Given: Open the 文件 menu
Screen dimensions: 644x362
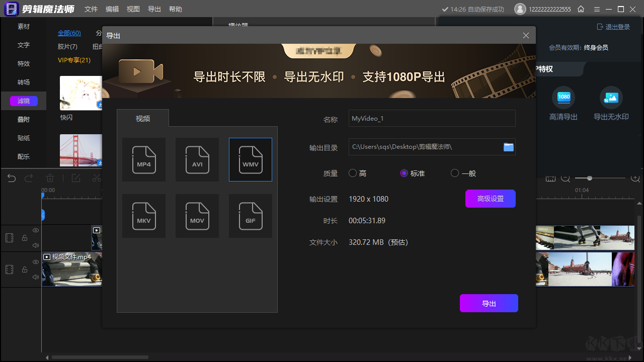Looking at the screenshot, I should [x=91, y=9].
